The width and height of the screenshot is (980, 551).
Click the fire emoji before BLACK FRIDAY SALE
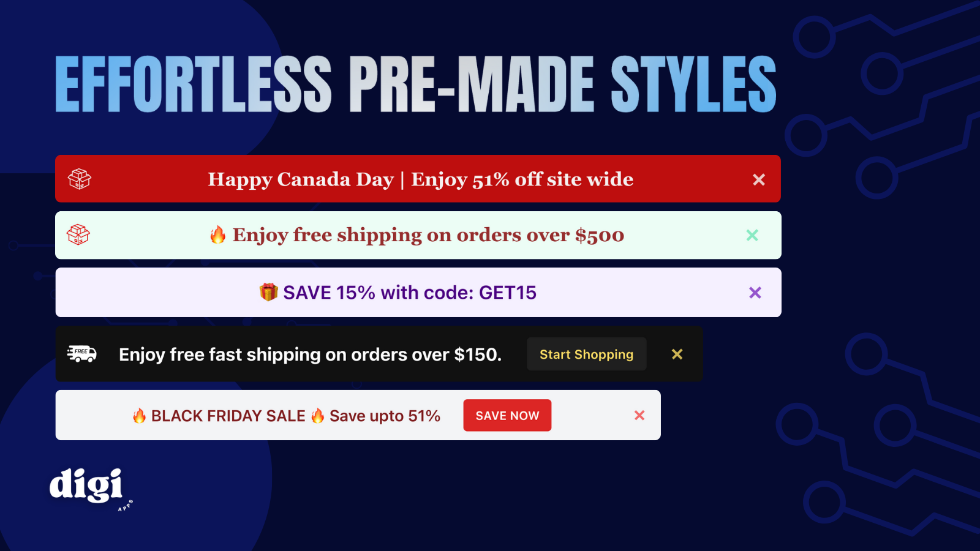[x=139, y=416]
